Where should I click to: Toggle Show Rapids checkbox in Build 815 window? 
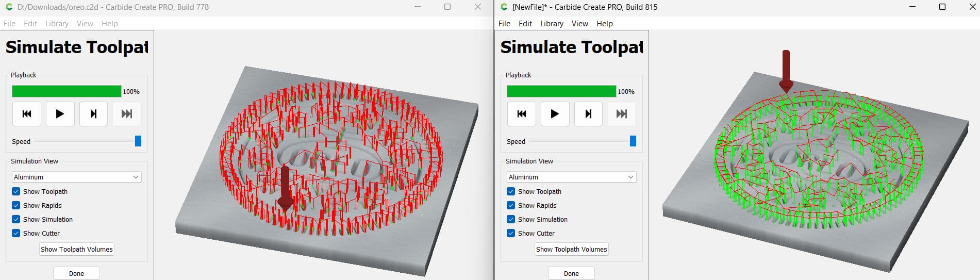511,205
